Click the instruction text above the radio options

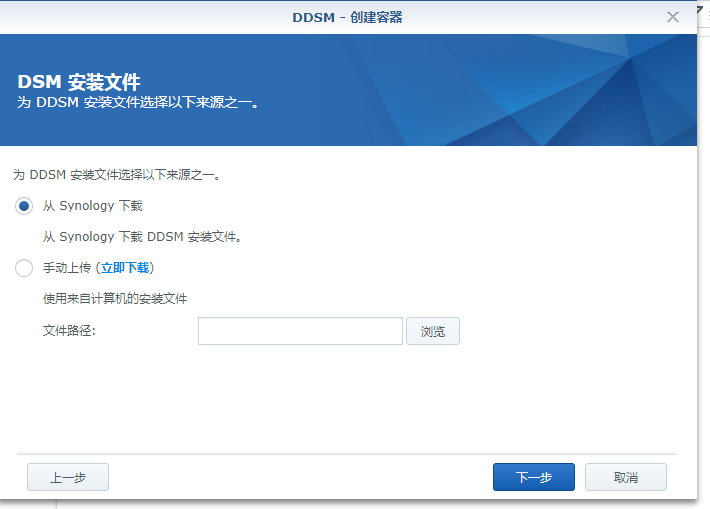click(116, 175)
